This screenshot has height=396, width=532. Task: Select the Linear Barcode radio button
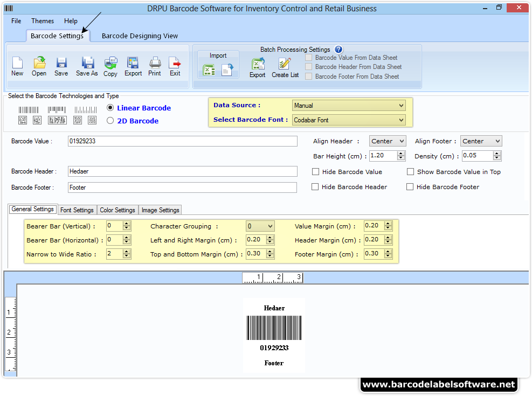pyautogui.click(x=110, y=108)
